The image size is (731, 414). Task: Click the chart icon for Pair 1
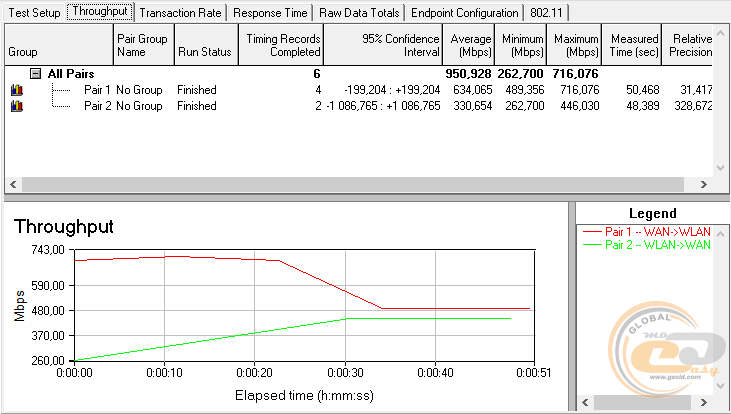tap(17, 90)
